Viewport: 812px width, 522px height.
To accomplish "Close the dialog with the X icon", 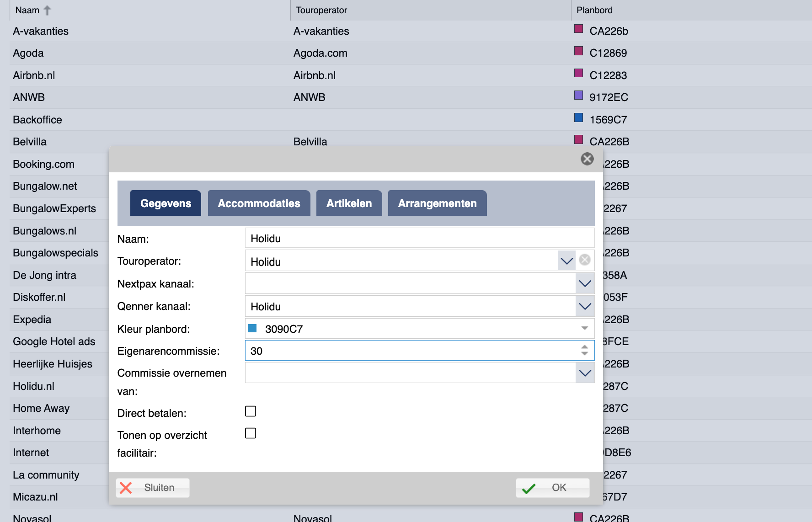I will (x=587, y=159).
